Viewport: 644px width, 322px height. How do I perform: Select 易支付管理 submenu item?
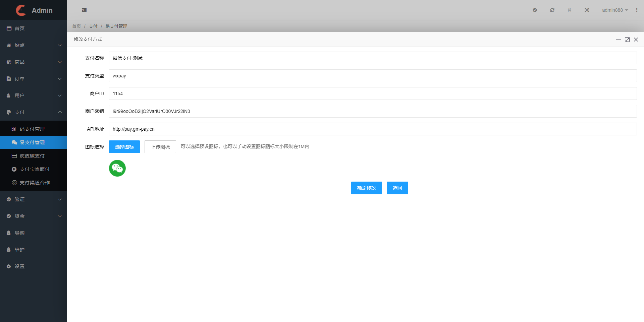coord(34,142)
